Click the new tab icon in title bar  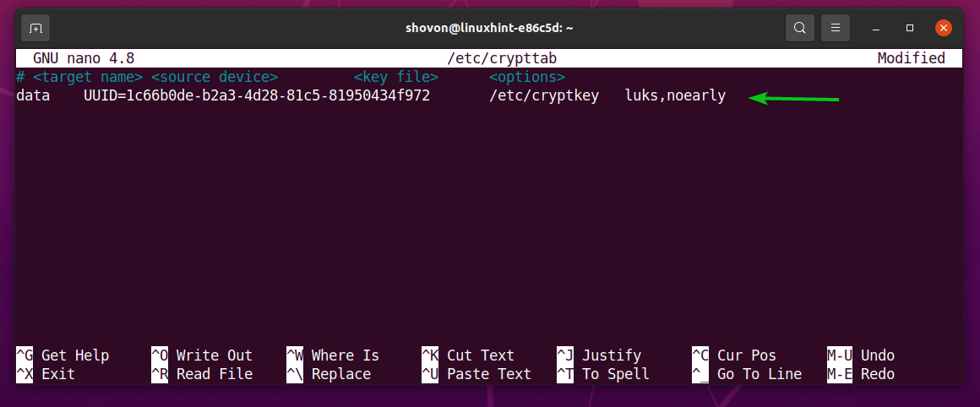click(35, 28)
